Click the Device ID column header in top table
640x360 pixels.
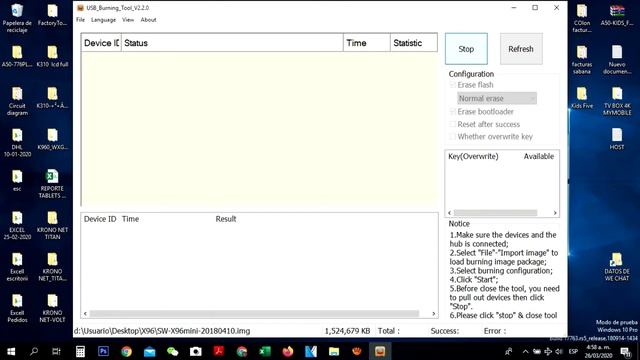pyautogui.click(x=101, y=43)
